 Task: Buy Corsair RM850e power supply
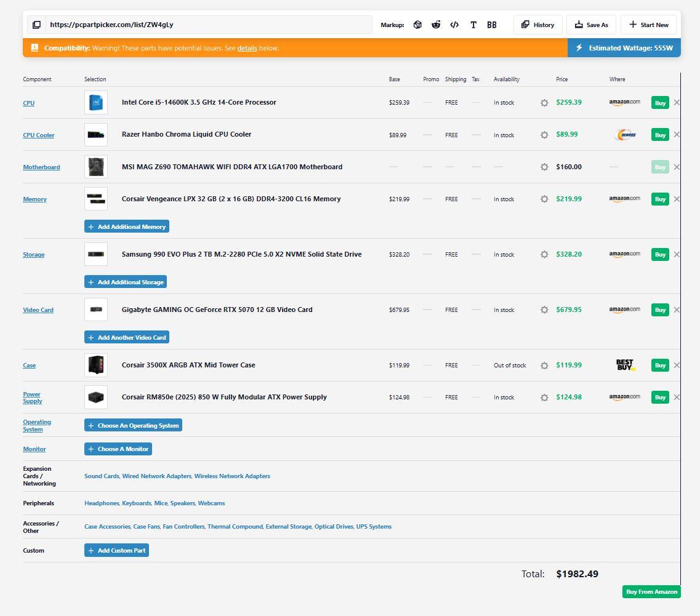[660, 398]
